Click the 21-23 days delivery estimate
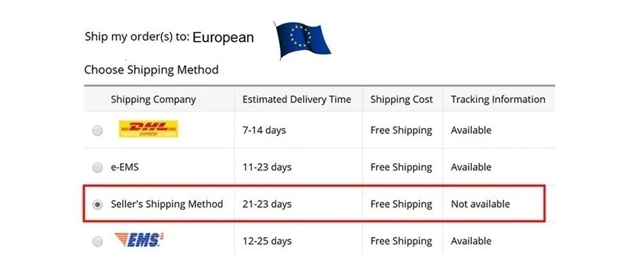The width and height of the screenshot is (644, 271). 267,204
